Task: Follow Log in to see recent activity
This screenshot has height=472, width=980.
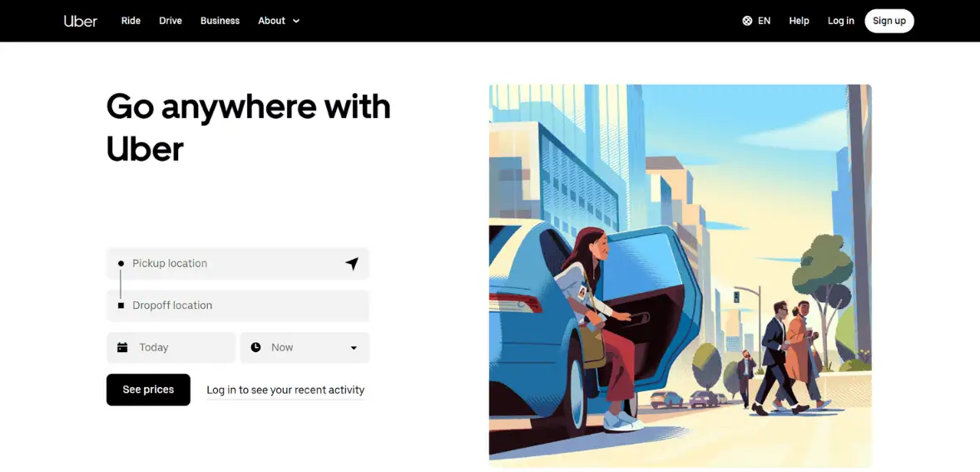Action: coord(285,390)
